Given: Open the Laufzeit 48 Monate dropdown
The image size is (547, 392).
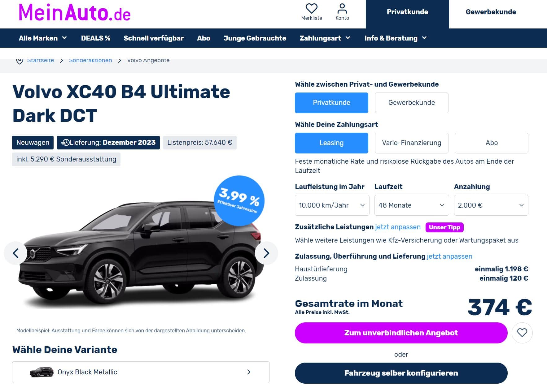Looking at the screenshot, I should 411,205.
